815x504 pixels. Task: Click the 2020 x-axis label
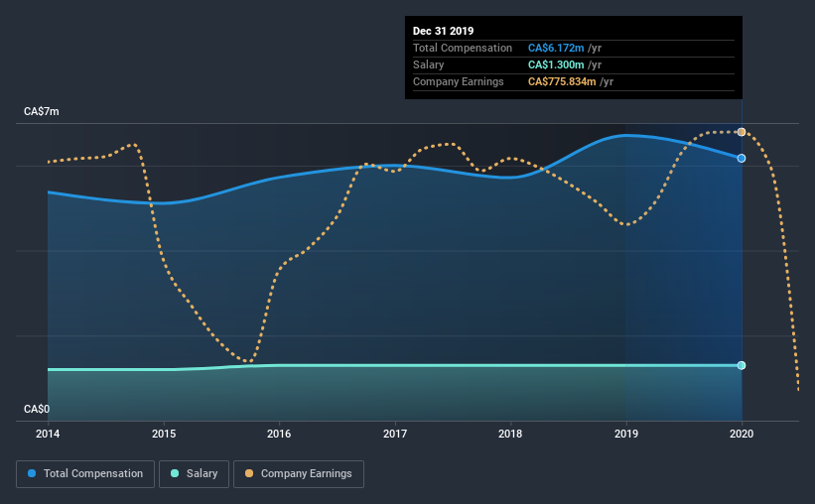pos(742,434)
